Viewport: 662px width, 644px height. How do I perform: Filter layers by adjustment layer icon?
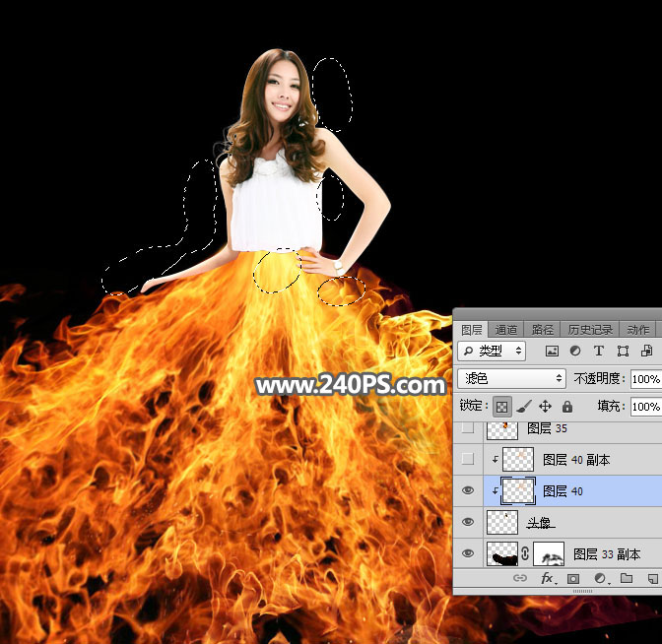[x=575, y=352]
